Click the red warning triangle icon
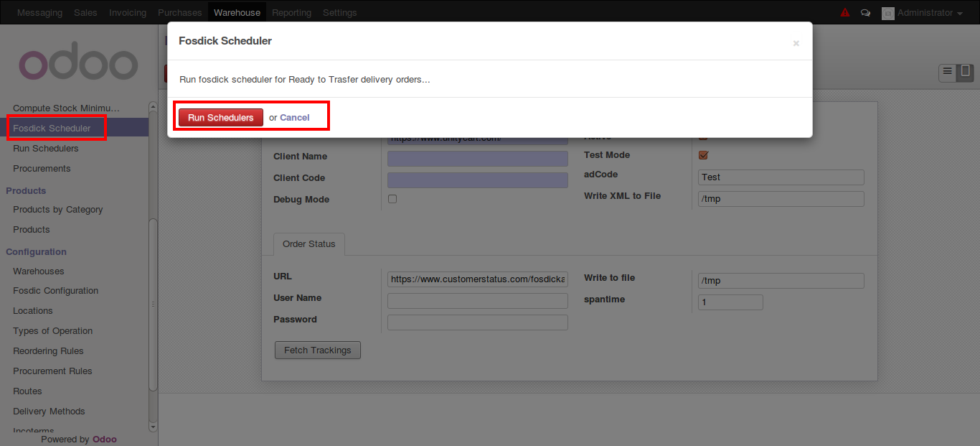This screenshot has width=980, height=446. 844,13
